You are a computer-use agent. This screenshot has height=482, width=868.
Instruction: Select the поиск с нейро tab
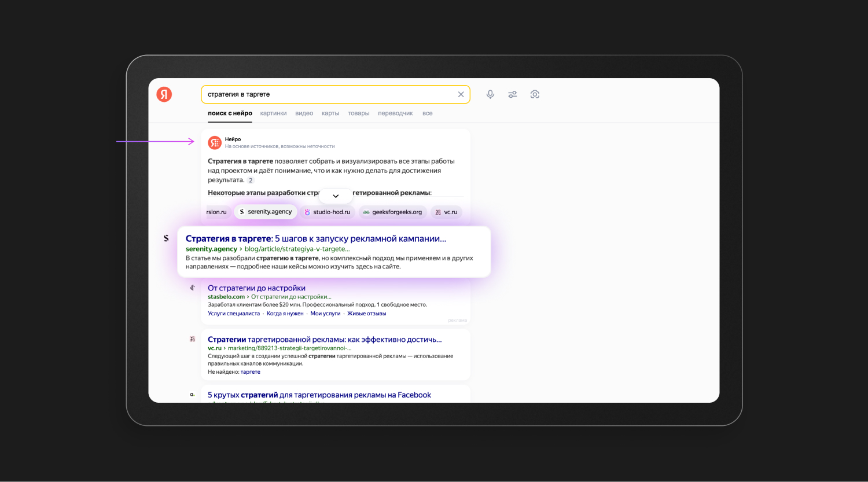point(230,113)
